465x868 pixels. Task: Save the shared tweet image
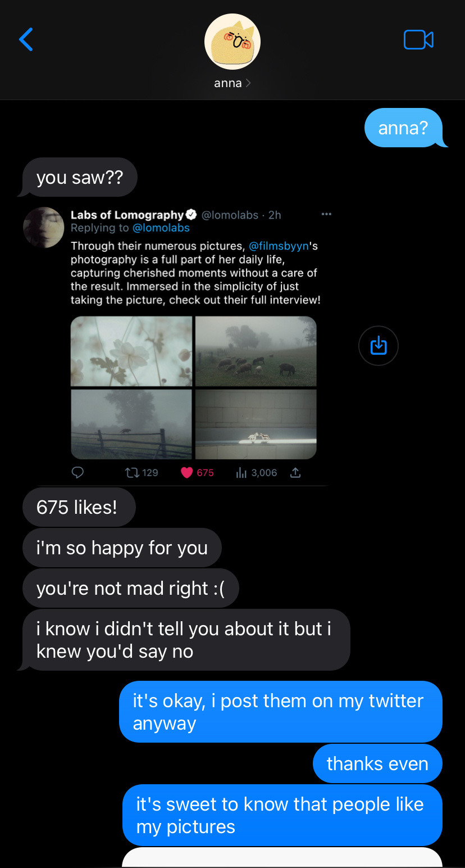[x=379, y=346]
